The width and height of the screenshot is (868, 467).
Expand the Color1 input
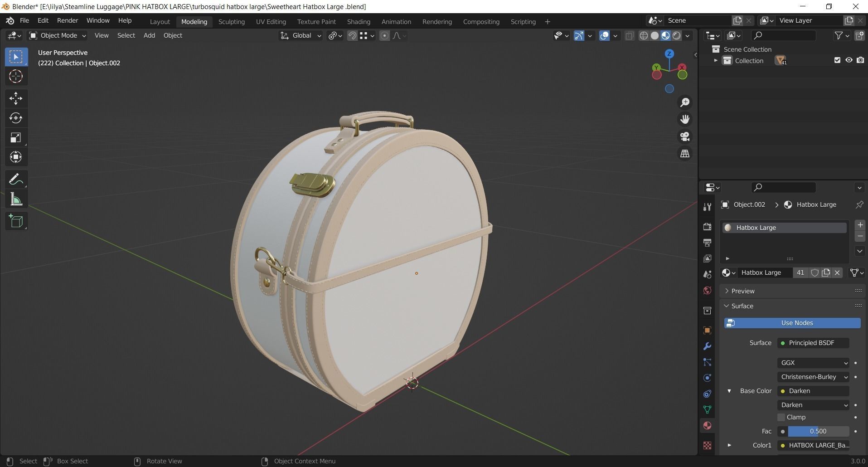pos(729,445)
